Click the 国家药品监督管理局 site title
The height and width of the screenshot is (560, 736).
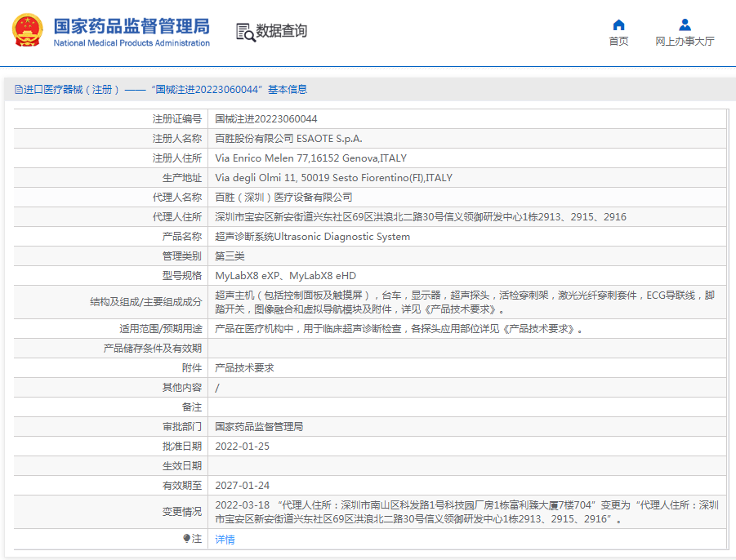click(131, 25)
